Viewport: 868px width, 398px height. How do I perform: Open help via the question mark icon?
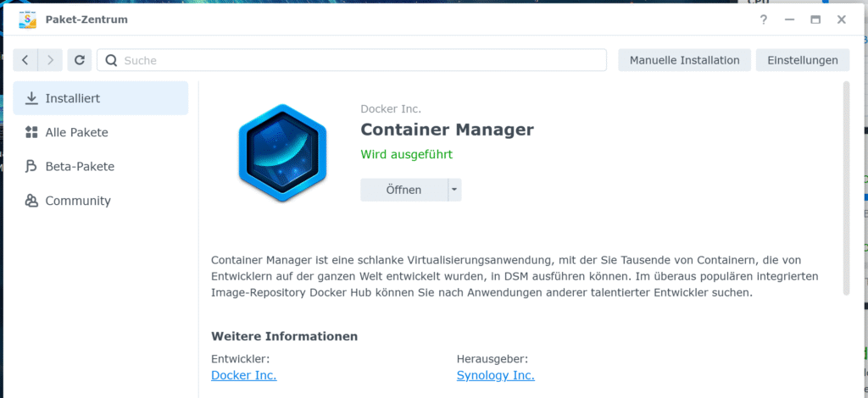tap(764, 19)
